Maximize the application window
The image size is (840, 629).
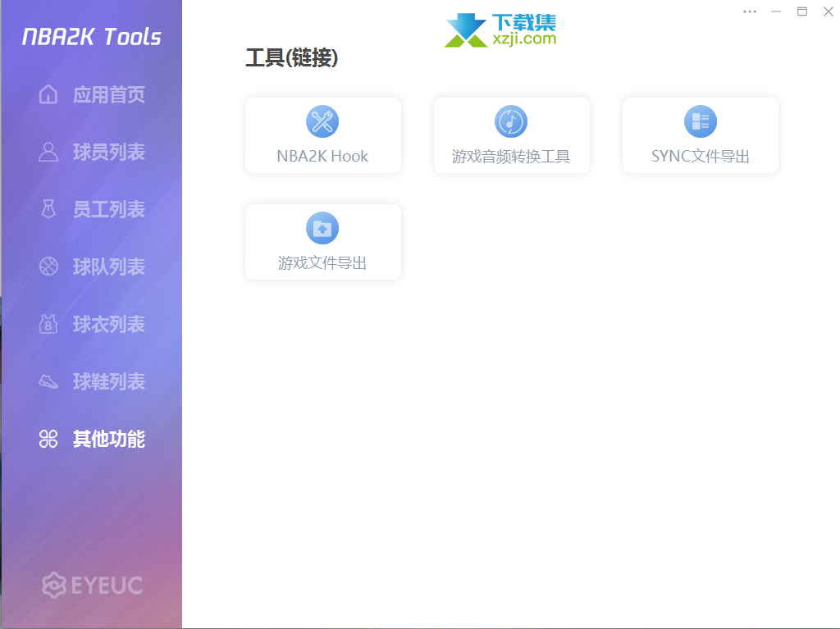click(x=802, y=11)
